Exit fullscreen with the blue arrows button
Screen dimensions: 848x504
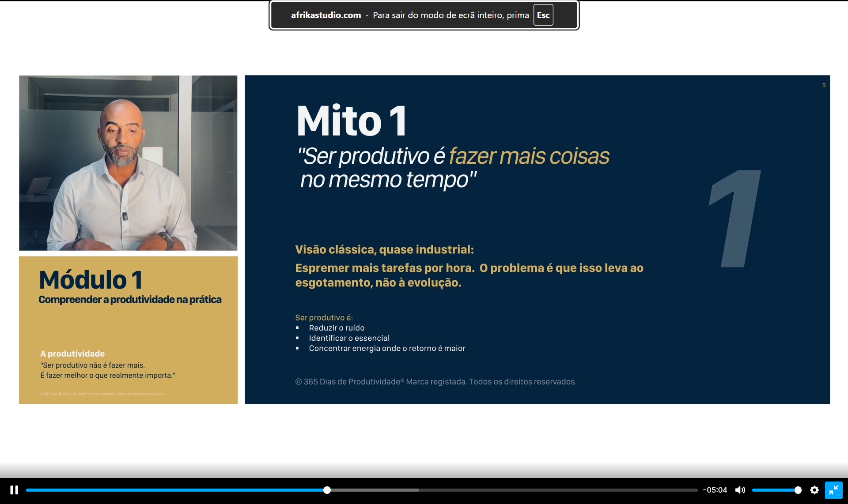pyautogui.click(x=833, y=490)
